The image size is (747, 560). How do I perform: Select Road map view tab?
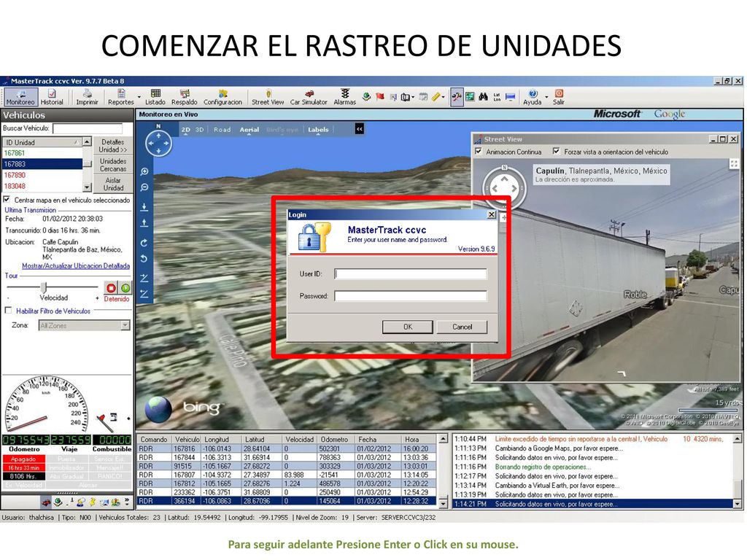click(x=222, y=130)
